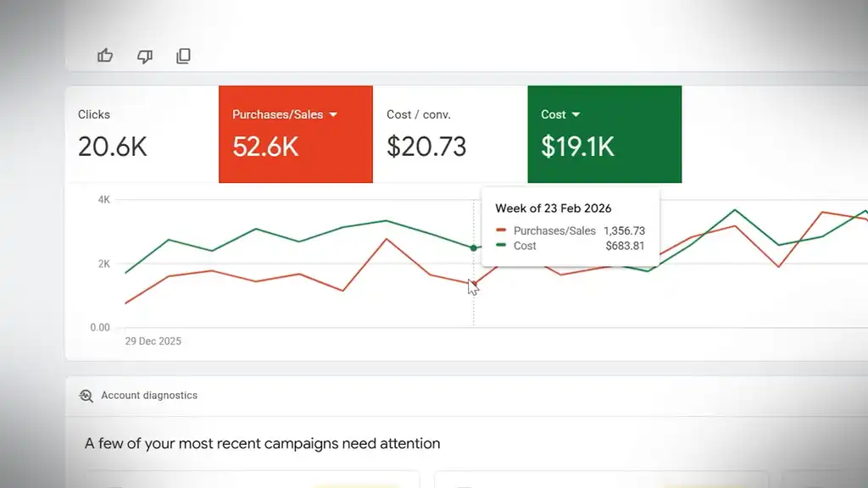868x488 pixels.
Task: Select the green Cost metric card
Action: [x=604, y=135]
